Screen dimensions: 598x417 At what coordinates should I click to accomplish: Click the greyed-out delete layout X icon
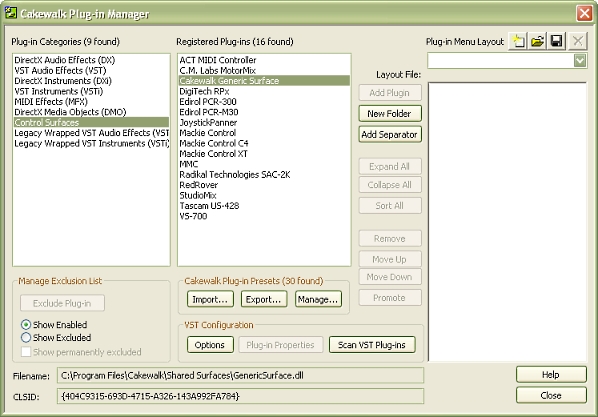[577, 41]
